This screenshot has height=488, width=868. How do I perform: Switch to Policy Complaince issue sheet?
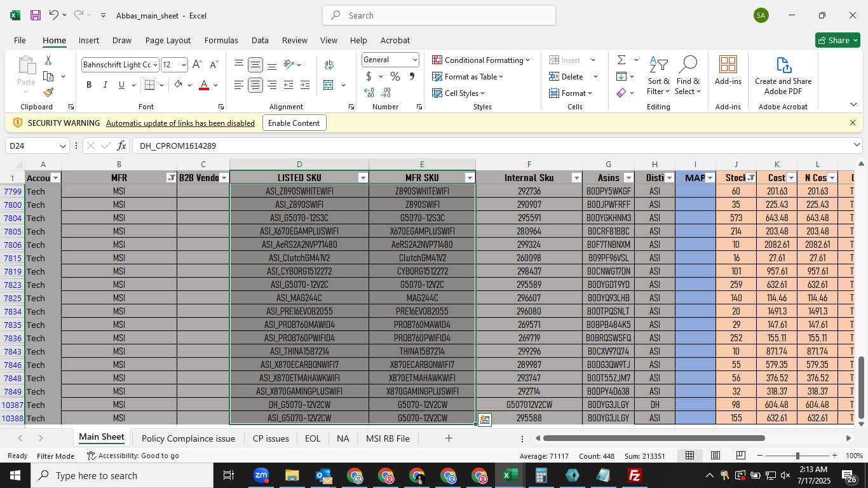[x=188, y=438]
